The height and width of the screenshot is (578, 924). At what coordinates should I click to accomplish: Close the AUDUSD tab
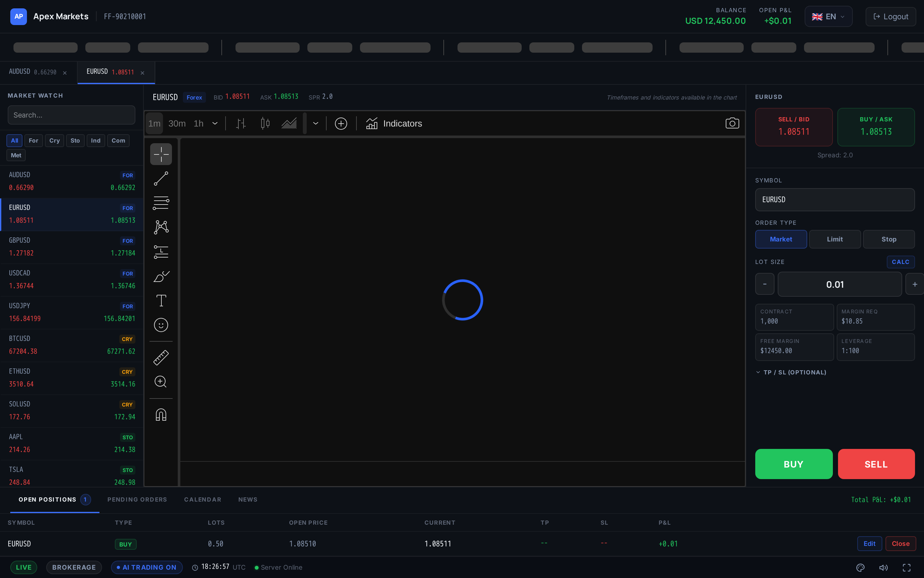pos(65,73)
